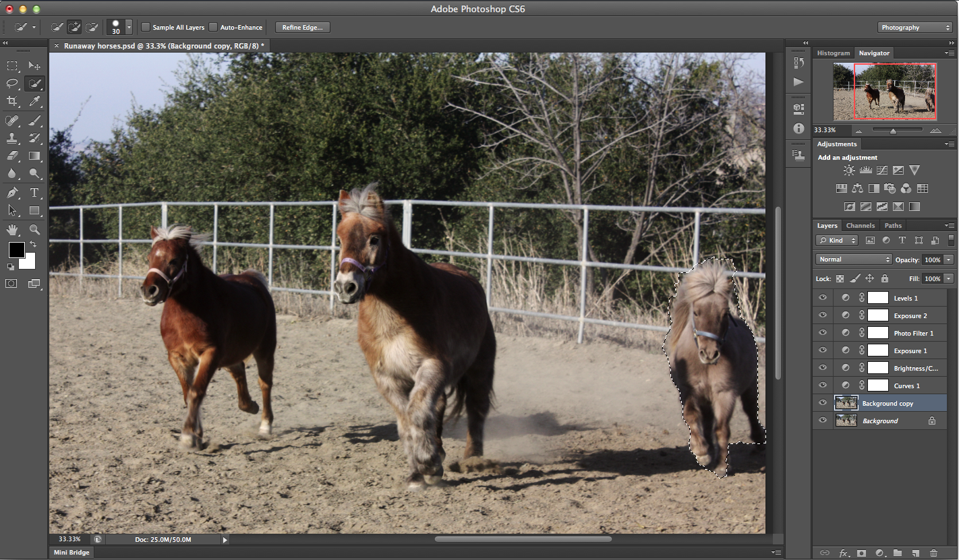Open the brush size picker dropdown
The image size is (959, 560).
[x=129, y=28]
